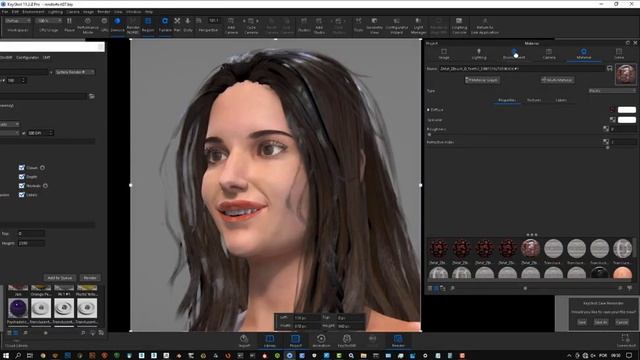Open the Environment menu
640x360 pixels.
(33, 12)
